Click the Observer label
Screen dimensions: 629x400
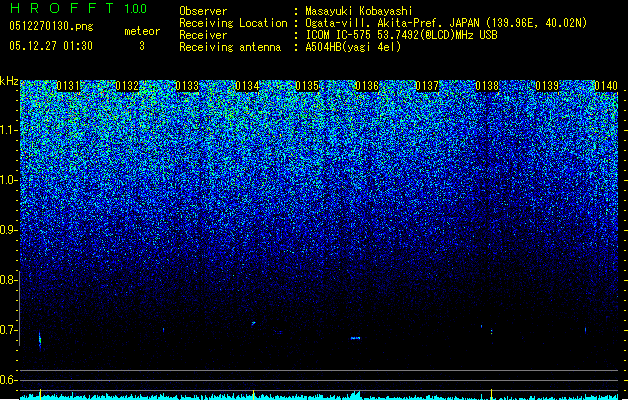pyautogui.click(x=203, y=11)
